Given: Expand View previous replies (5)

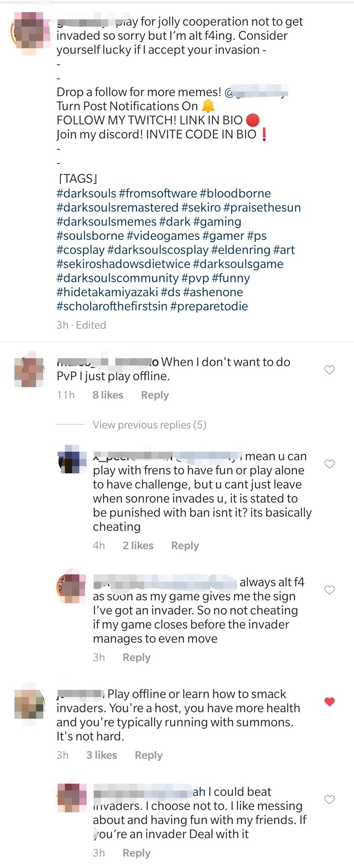Looking at the screenshot, I should pyautogui.click(x=149, y=425).
